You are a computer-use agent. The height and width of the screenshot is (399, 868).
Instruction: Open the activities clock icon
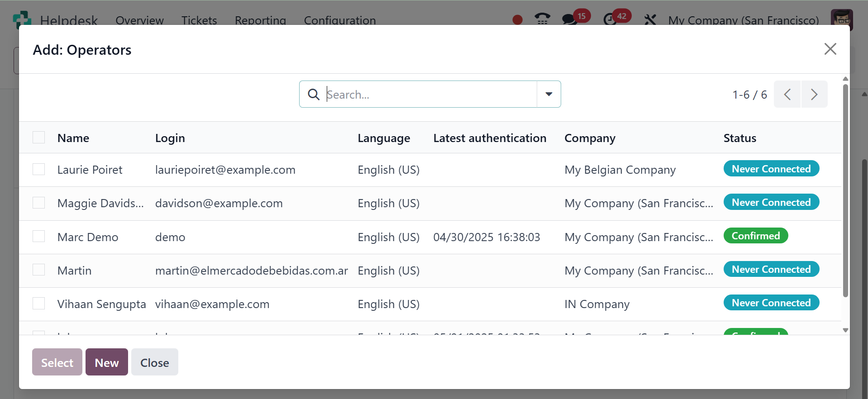point(610,19)
